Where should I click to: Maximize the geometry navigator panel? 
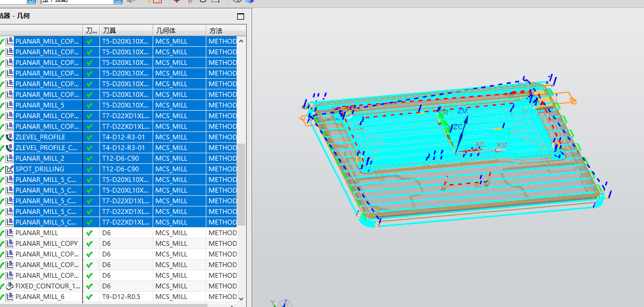(x=240, y=16)
